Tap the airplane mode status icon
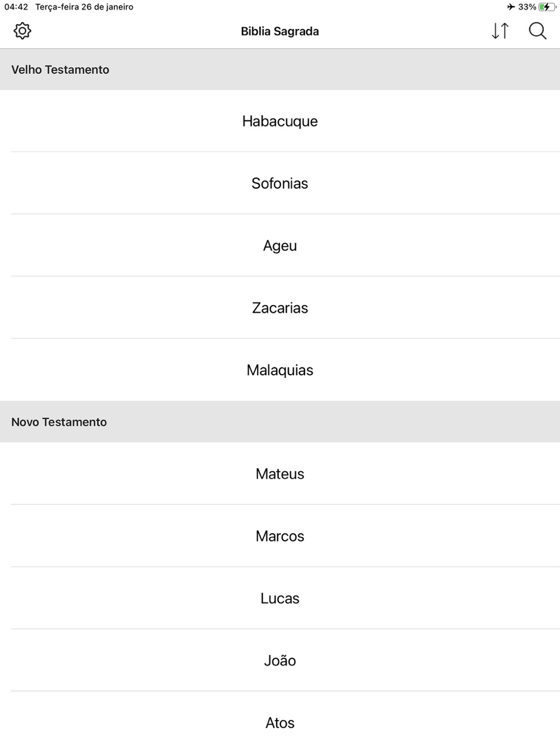This screenshot has width=560, height=747. click(x=511, y=7)
